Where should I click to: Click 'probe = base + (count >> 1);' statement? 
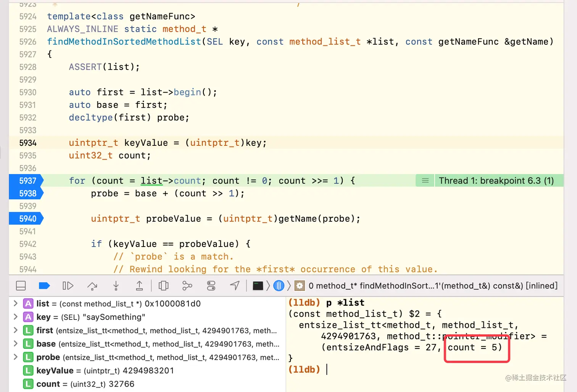coord(168,194)
